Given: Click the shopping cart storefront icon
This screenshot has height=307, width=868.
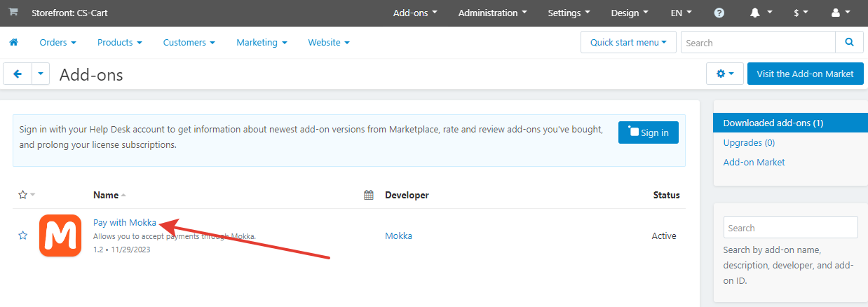Looking at the screenshot, I should [13, 13].
